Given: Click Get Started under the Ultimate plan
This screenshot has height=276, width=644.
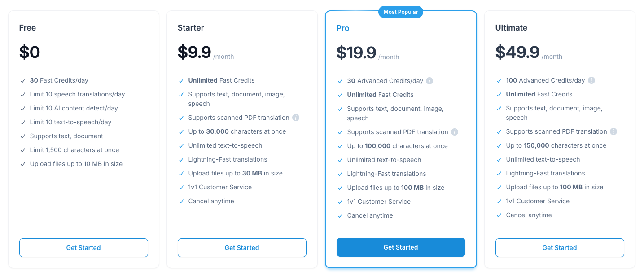Looking at the screenshot, I should pos(559,247).
